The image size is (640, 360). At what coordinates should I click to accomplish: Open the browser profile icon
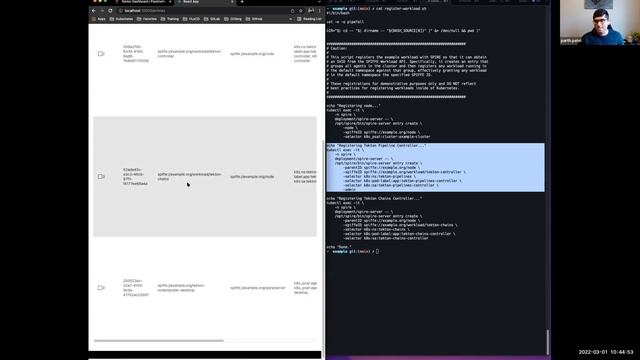pyautogui.click(x=311, y=11)
